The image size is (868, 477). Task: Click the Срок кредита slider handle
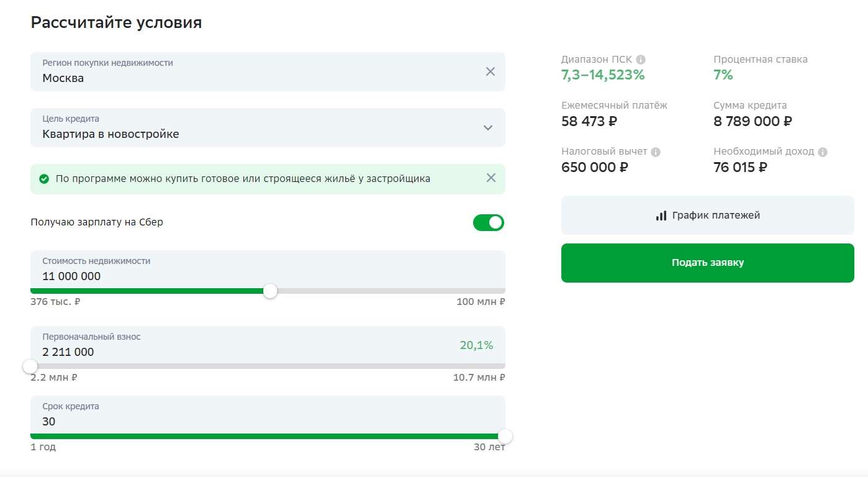pyautogui.click(x=505, y=436)
